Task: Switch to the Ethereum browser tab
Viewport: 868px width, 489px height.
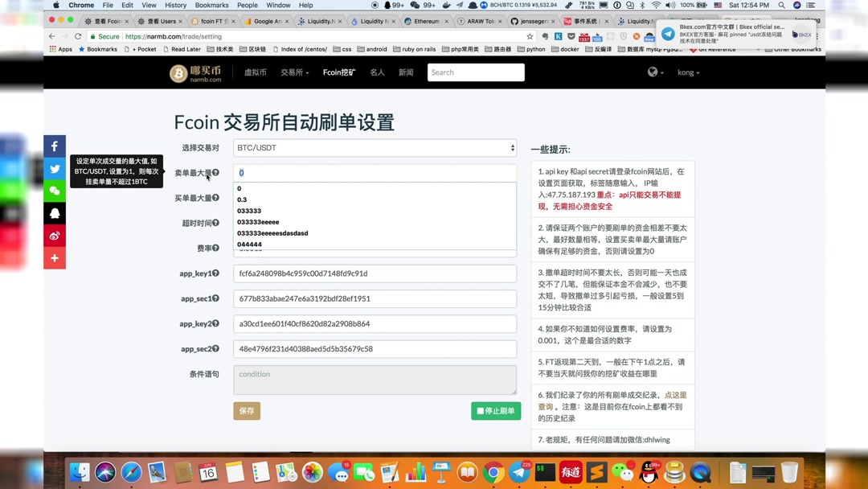Action: tap(426, 21)
